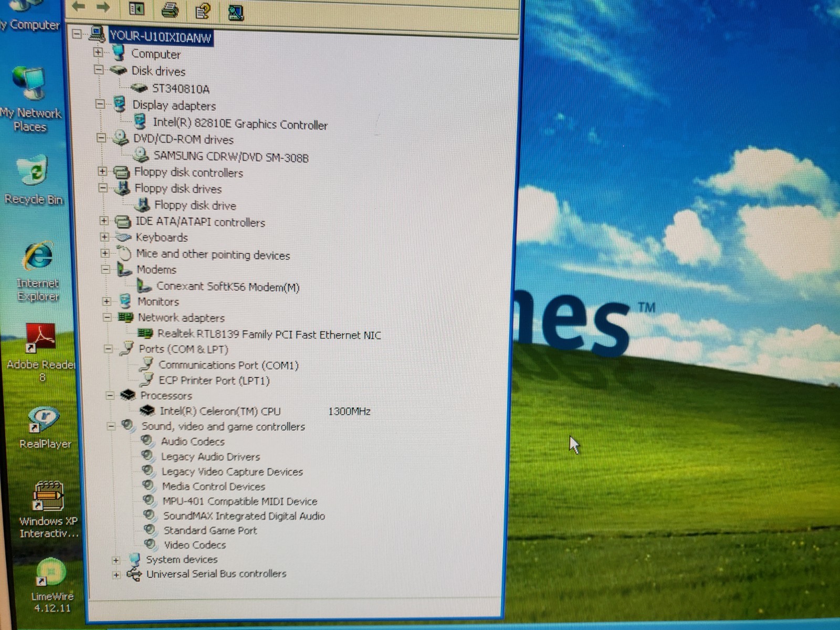Select the My Computer desktop icon
Screen dimensions: 840x630
tap(30, 17)
